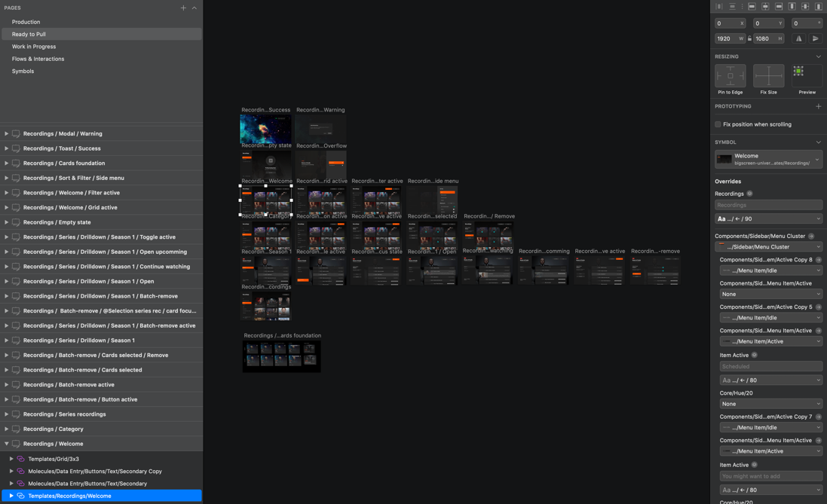Viewport: 827px width, 504px height.
Task: Click the align horizontal centers icon
Action: (765, 7)
